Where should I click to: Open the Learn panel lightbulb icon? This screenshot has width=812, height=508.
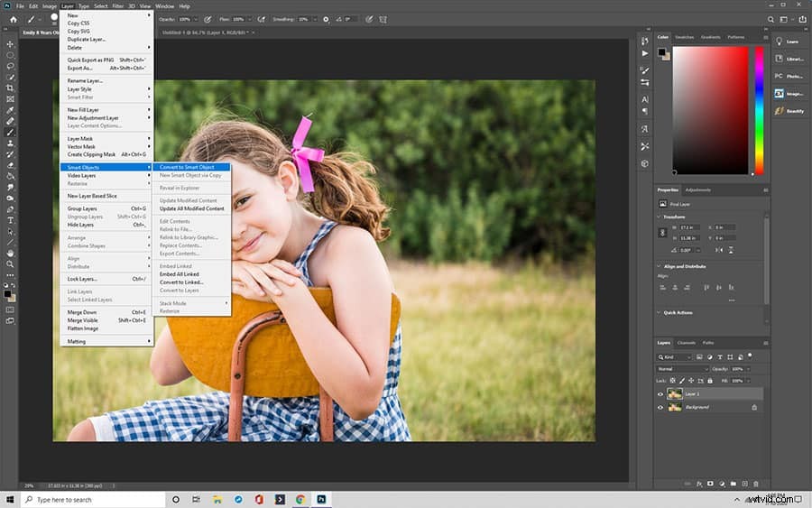tap(779, 42)
